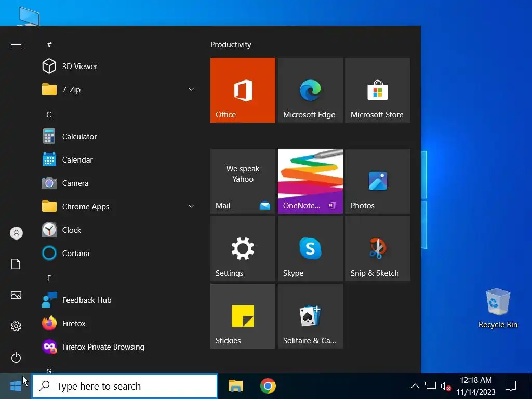Open the Settings tile

click(243, 248)
